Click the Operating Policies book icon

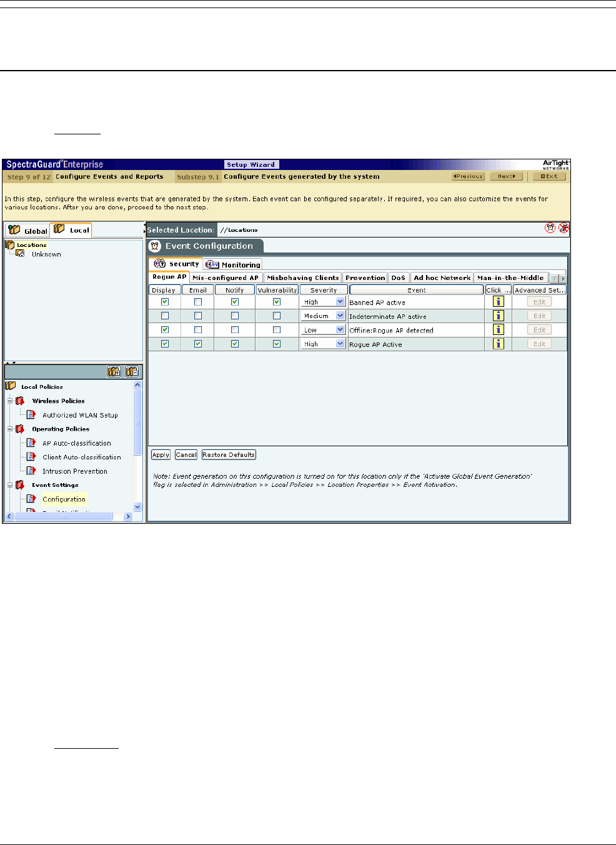pos(20,429)
